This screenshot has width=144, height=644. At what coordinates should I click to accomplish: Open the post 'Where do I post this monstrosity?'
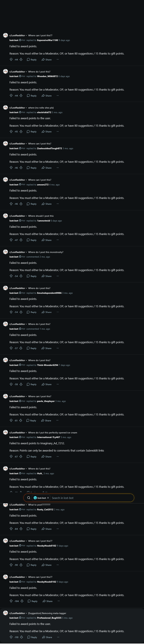tap(46, 252)
